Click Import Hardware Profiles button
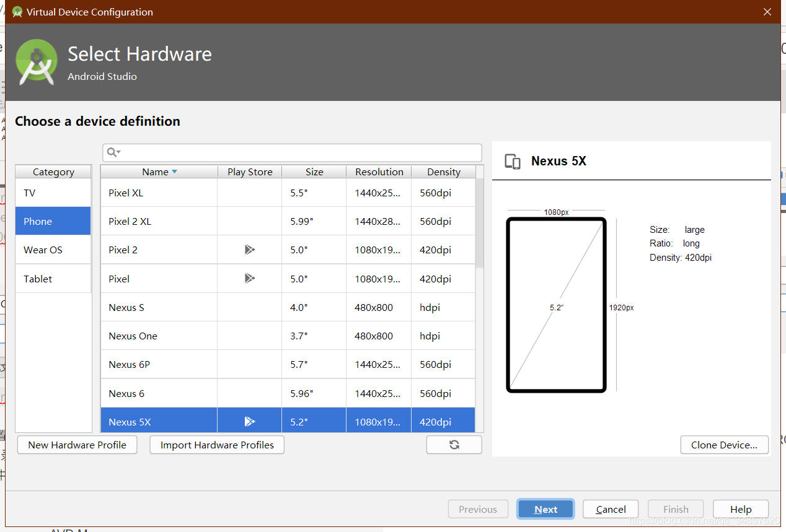786x532 pixels. tap(217, 445)
